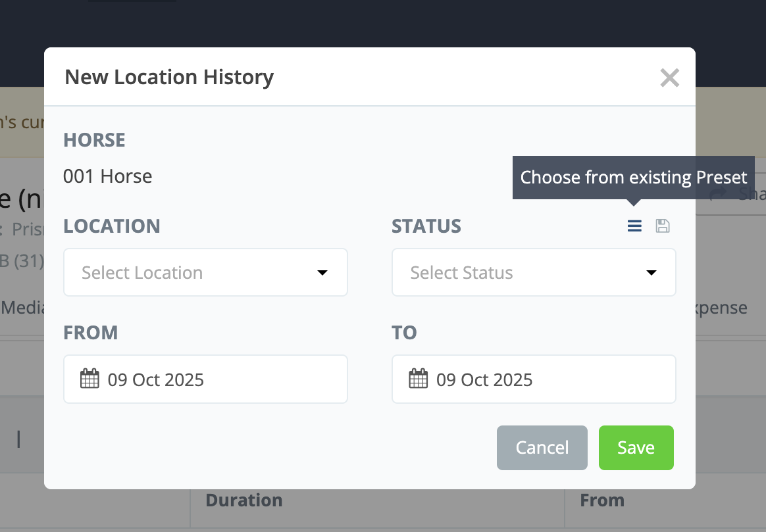Switch to the Media tab behind the dialog

pos(22,308)
